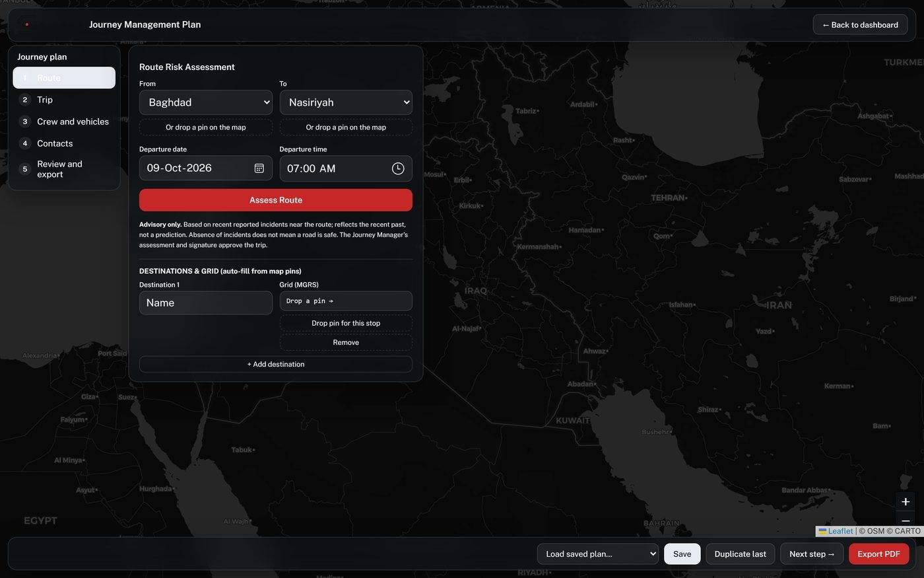Click the Departure time field
This screenshot has height=578, width=924.
[x=346, y=168]
